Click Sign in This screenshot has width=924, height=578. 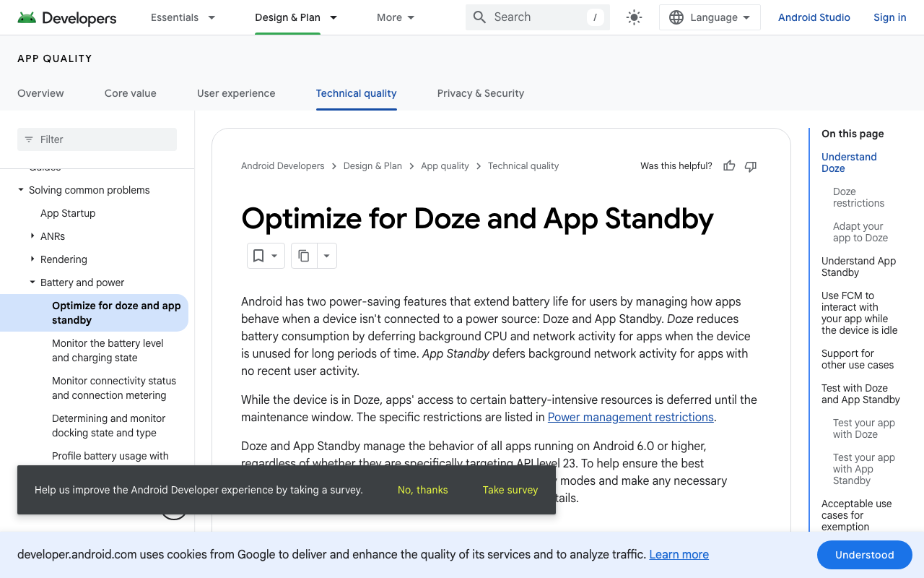tap(890, 17)
